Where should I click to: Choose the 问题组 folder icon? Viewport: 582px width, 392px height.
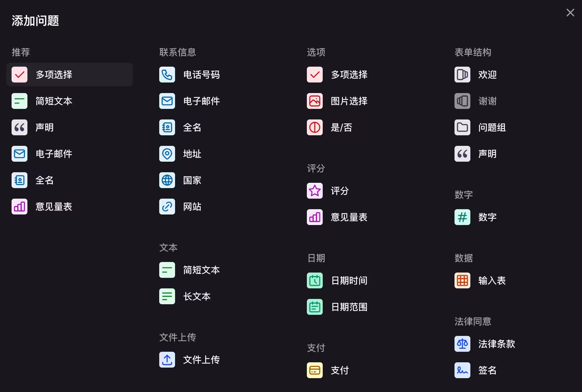462,127
